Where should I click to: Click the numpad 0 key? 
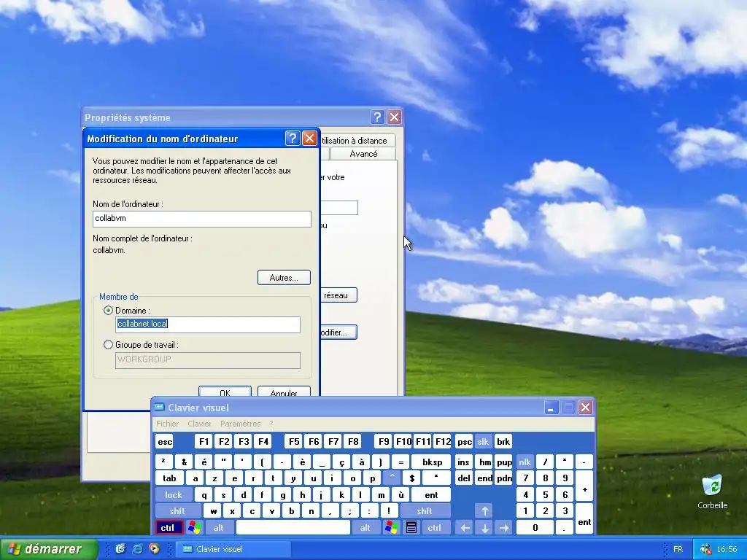coord(535,528)
